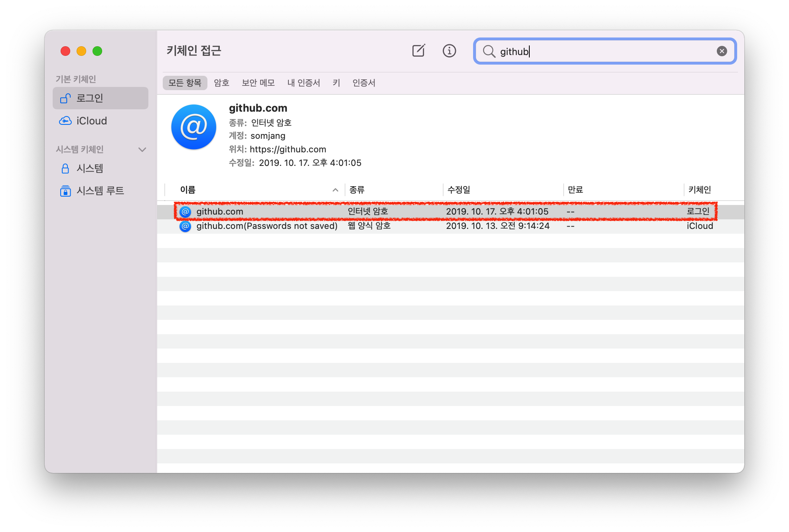Screen dimensions: 789x532
Task: Select the iCloud keychain in the sidebar
Action: click(x=101, y=121)
